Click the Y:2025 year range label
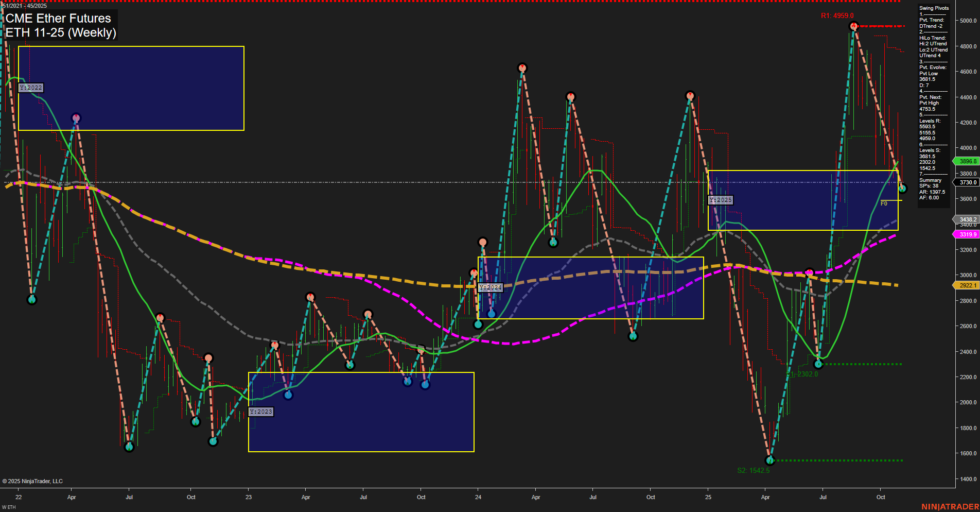 tap(720, 200)
